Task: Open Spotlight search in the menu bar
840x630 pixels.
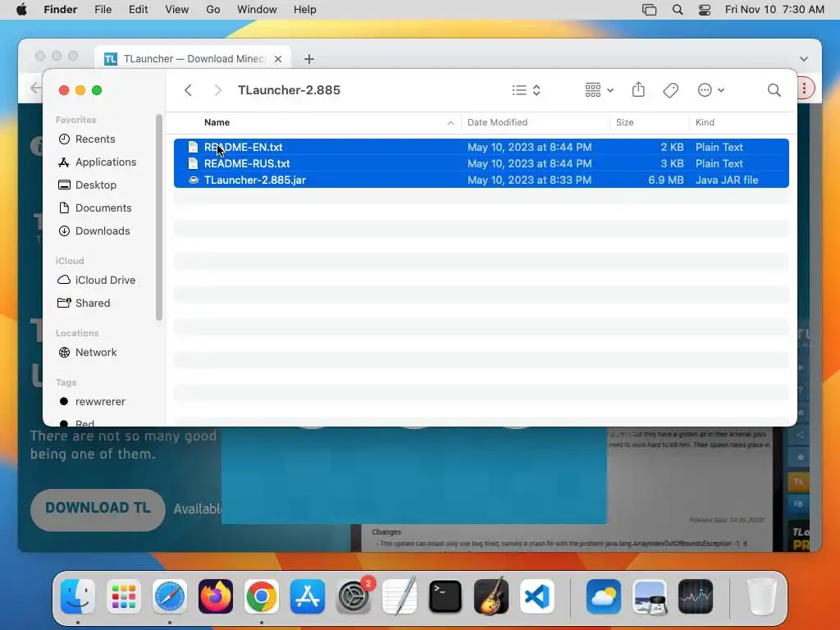Action: pyautogui.click(x=678, y=10)
